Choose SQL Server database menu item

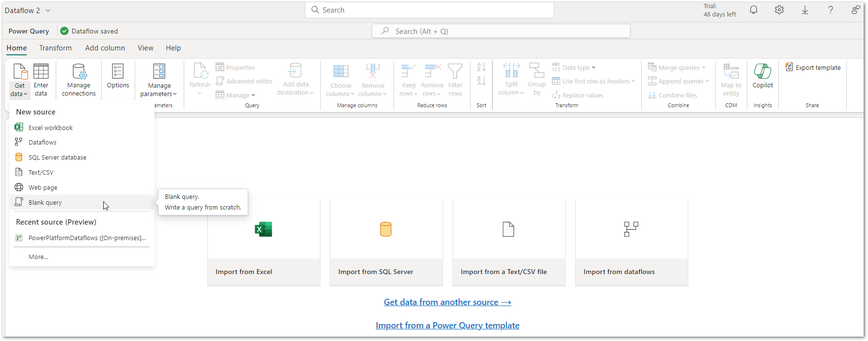point(57,157)
